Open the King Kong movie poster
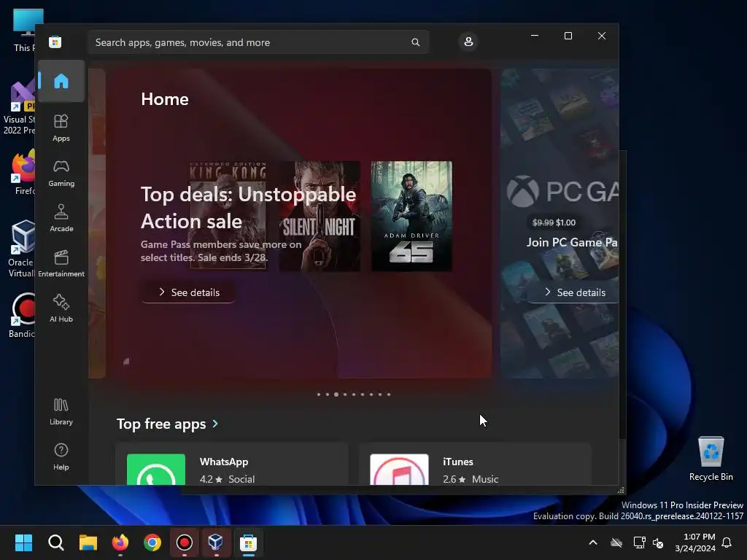The width and height of the screenshot is (747, 560). [x=228, y=216]
